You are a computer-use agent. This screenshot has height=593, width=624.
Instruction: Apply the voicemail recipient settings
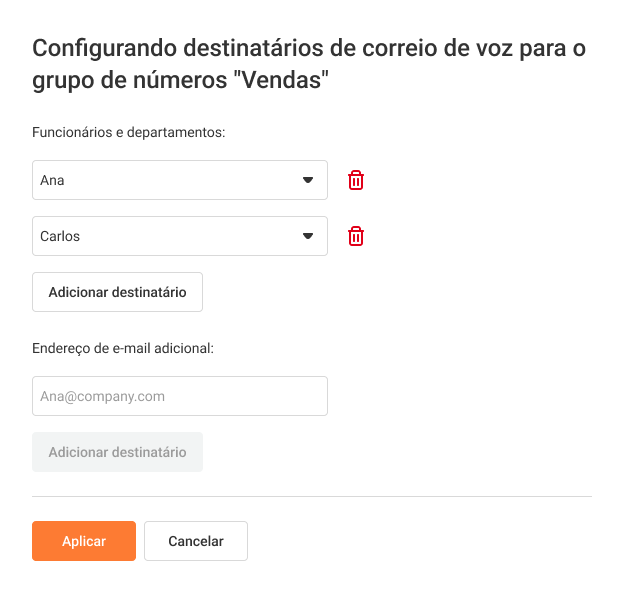84,541
